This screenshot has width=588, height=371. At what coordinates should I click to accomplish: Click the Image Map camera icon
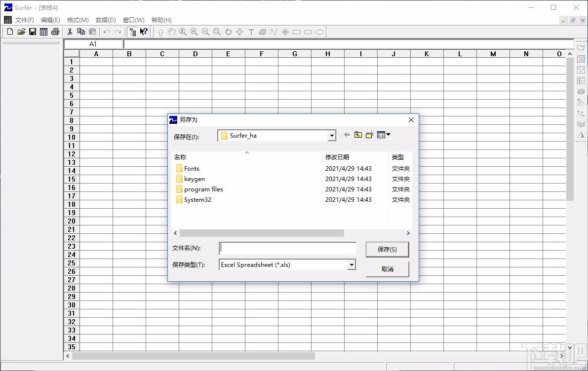tap(581, 91)
